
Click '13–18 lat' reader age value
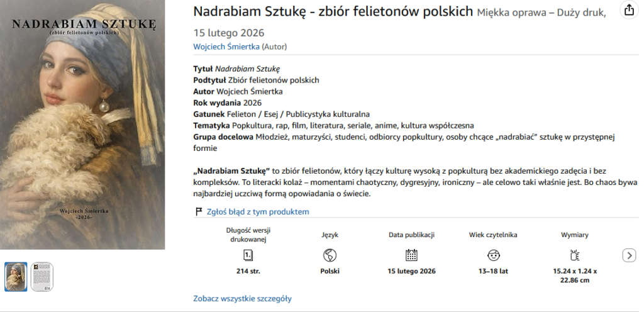(493, 272)
